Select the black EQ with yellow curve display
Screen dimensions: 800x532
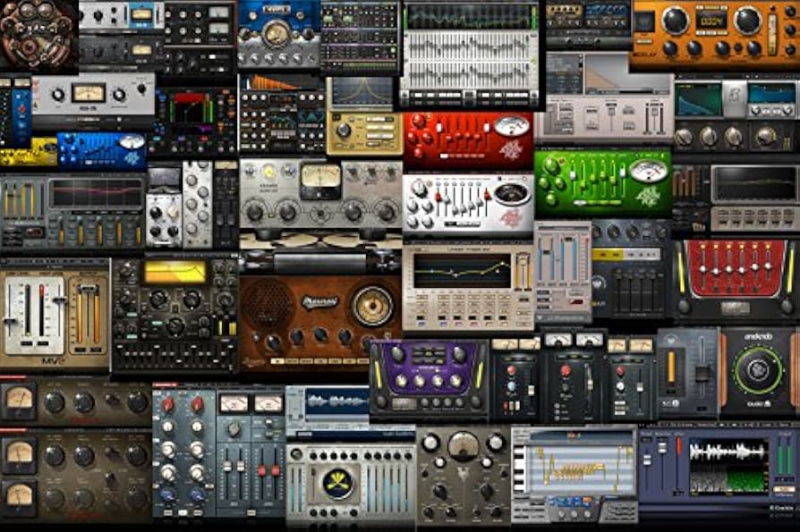click(174, 315)
